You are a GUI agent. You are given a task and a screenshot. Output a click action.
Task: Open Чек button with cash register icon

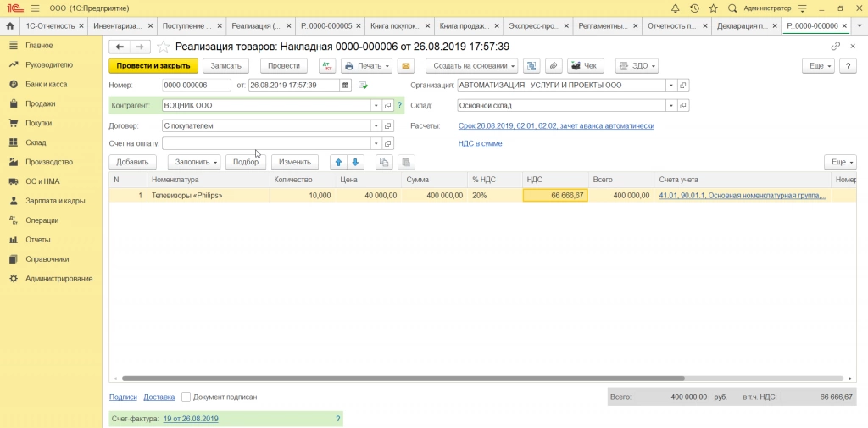(585, 66)
